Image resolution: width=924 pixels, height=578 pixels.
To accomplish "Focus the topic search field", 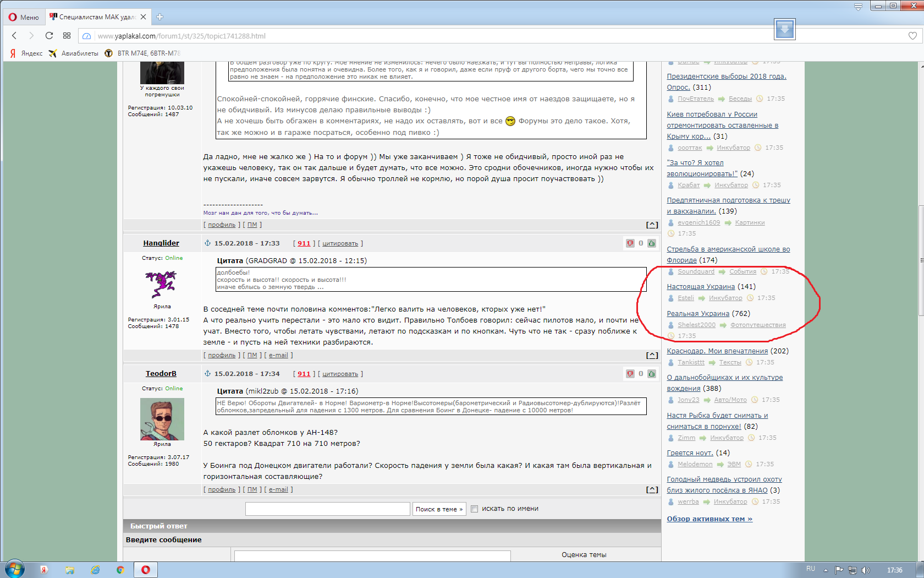I will pos(328,509).
